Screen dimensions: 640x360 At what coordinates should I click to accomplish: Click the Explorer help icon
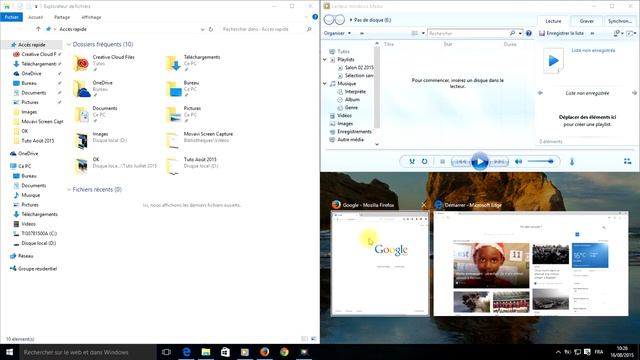pos(315,17)
